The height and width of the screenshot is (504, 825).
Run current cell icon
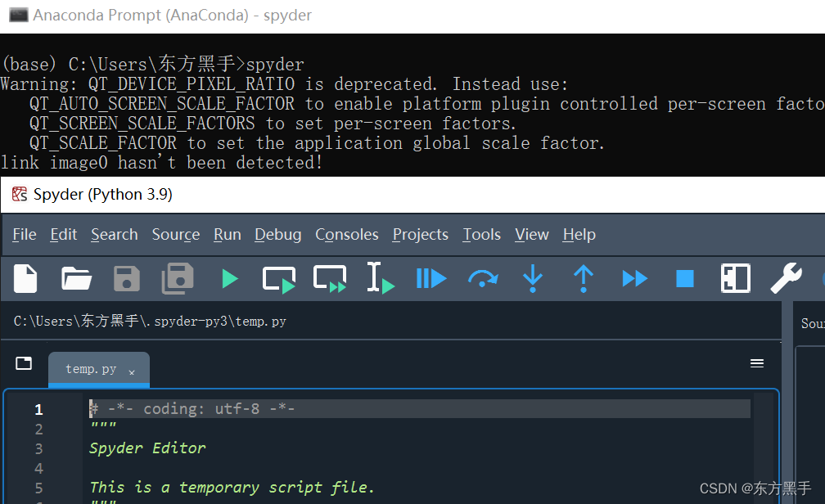coord(279,279)
